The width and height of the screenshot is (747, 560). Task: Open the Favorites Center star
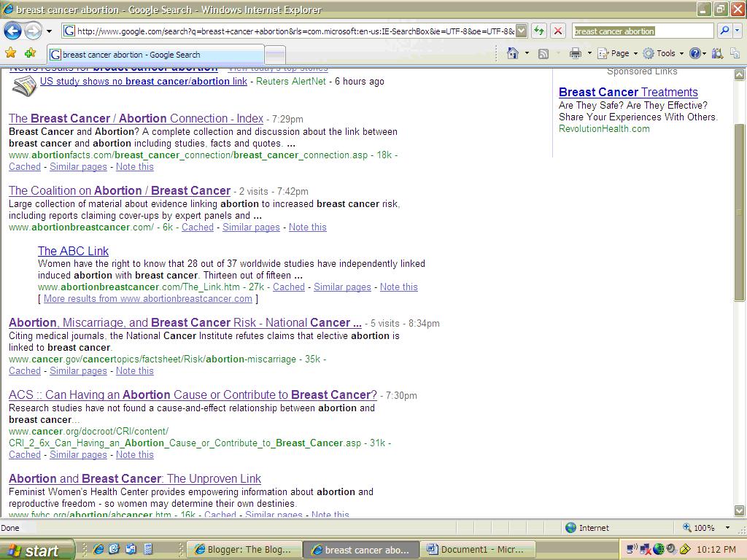[10, 53]
